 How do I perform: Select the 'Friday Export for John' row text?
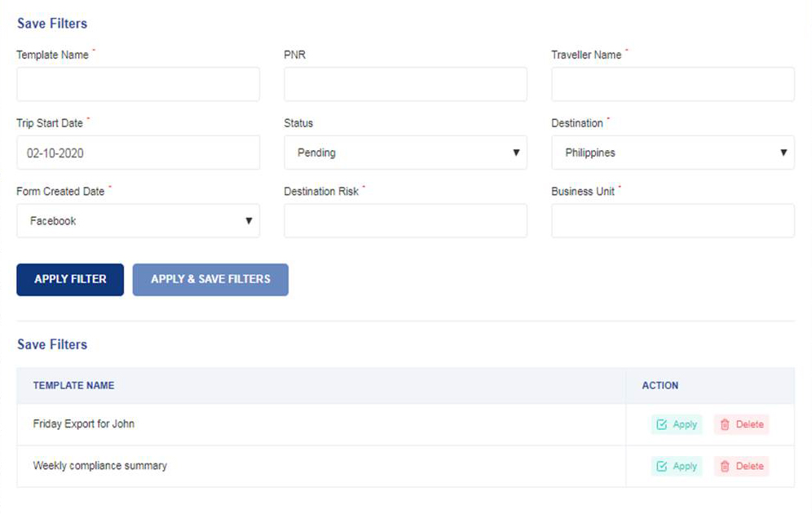[84, 423]
